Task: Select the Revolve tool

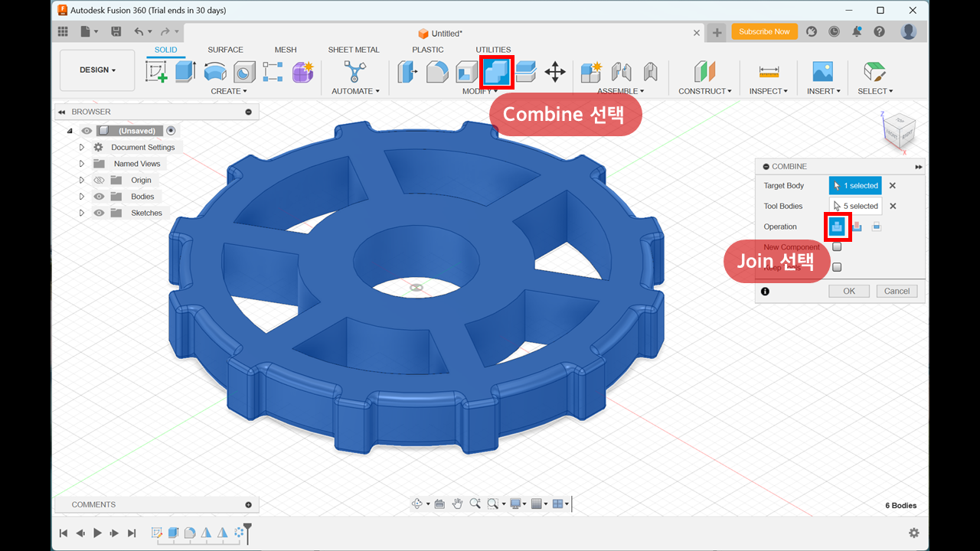Action: (x=215, y=72)
